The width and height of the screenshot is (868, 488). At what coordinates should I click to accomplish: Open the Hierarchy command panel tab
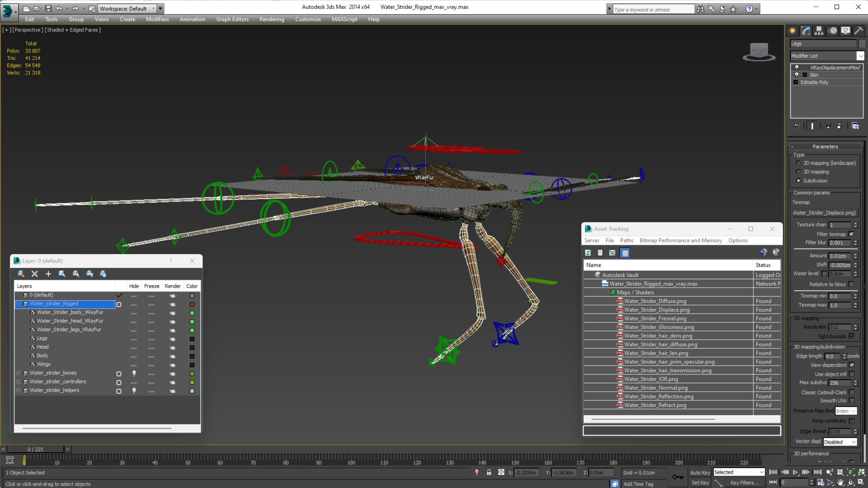(x=819, y=31)
